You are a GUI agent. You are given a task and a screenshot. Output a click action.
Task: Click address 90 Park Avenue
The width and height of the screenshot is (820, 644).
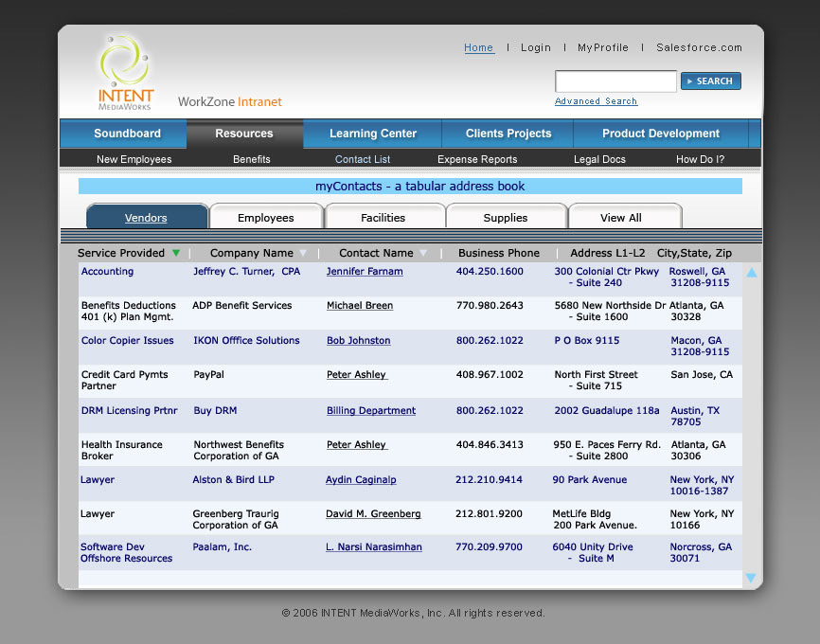pos(589,480)
